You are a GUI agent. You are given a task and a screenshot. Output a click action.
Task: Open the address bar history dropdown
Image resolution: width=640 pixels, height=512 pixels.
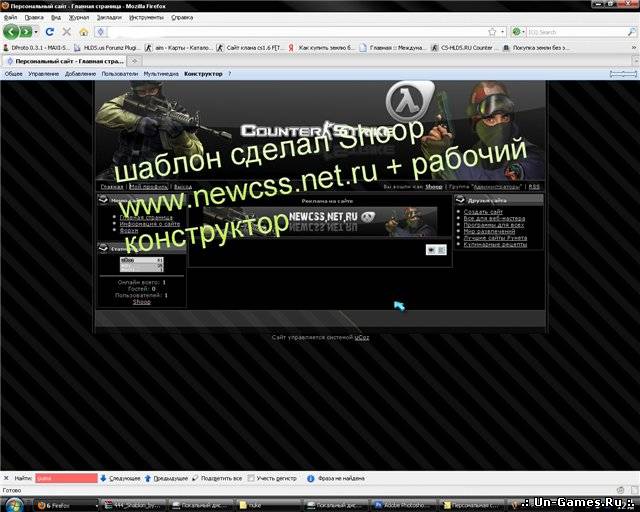point(503,32)
